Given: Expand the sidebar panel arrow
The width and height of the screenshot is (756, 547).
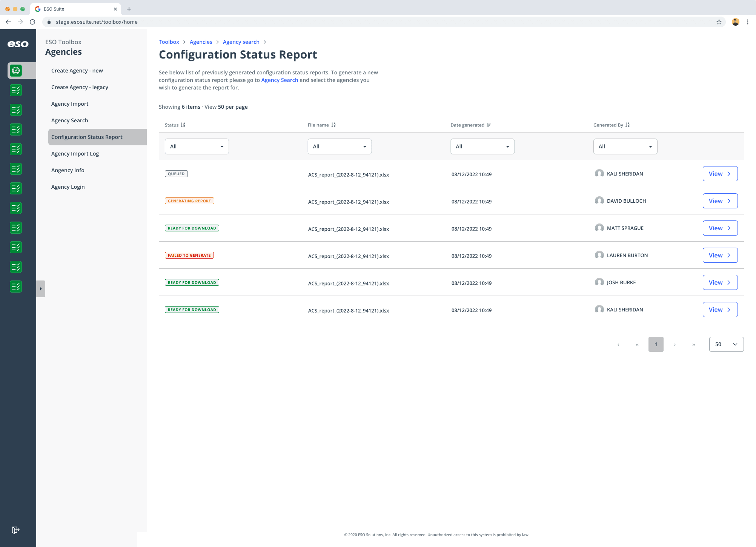Looking at the screenshot, I should pyautogui.click(x=41, y=289).
